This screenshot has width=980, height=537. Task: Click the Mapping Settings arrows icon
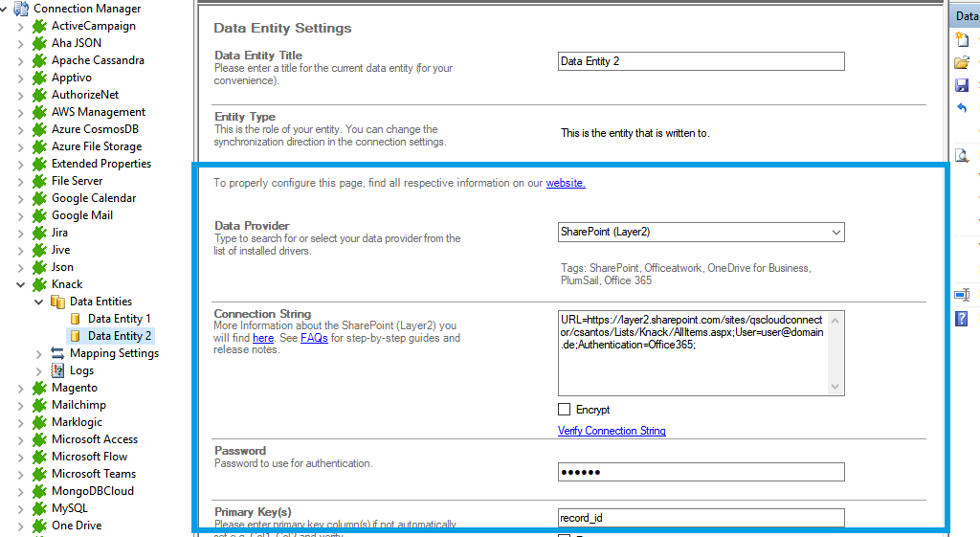(x=57, y=353)
